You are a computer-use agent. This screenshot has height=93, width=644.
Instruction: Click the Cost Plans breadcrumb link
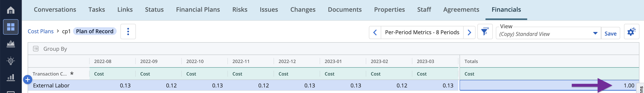[x=41, y=32]
